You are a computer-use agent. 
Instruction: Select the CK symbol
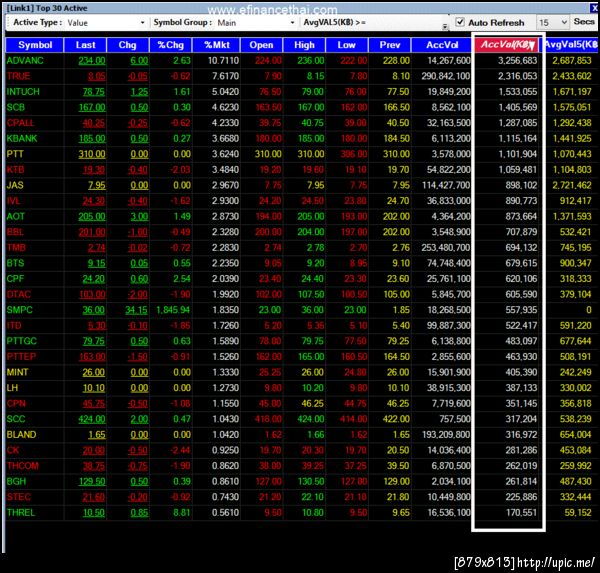tap(13, 451)
